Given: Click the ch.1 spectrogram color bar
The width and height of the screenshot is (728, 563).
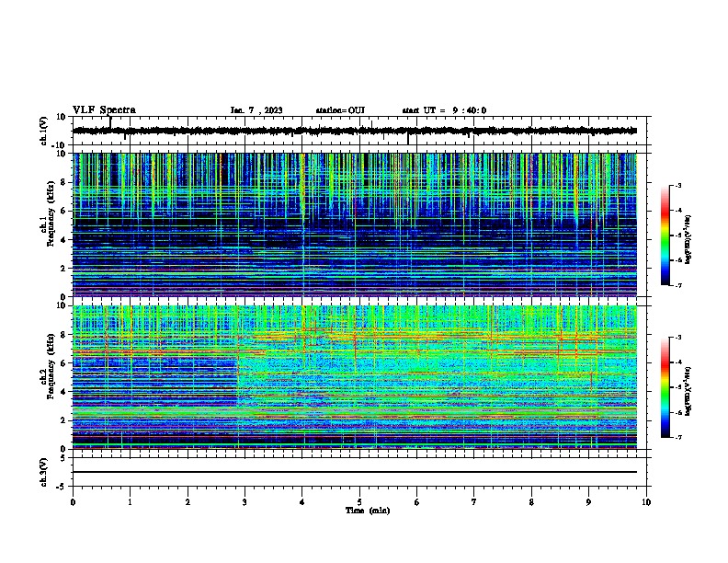Looking at the screenshot, I should click(665, 236).
